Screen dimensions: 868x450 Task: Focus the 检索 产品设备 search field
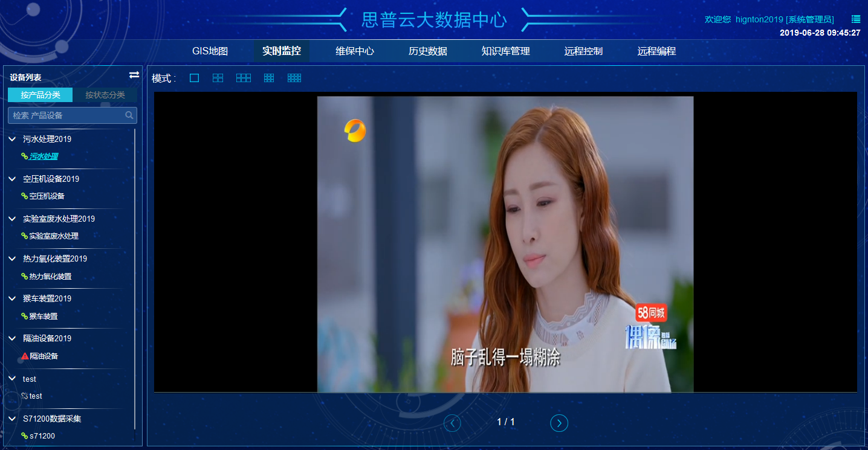(66, 115)
